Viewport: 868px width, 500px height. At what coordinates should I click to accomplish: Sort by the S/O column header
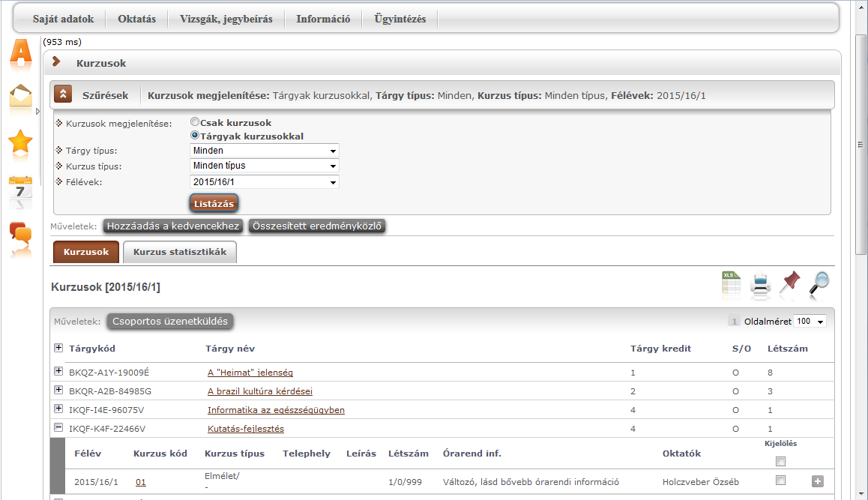(x=741, y=349)
